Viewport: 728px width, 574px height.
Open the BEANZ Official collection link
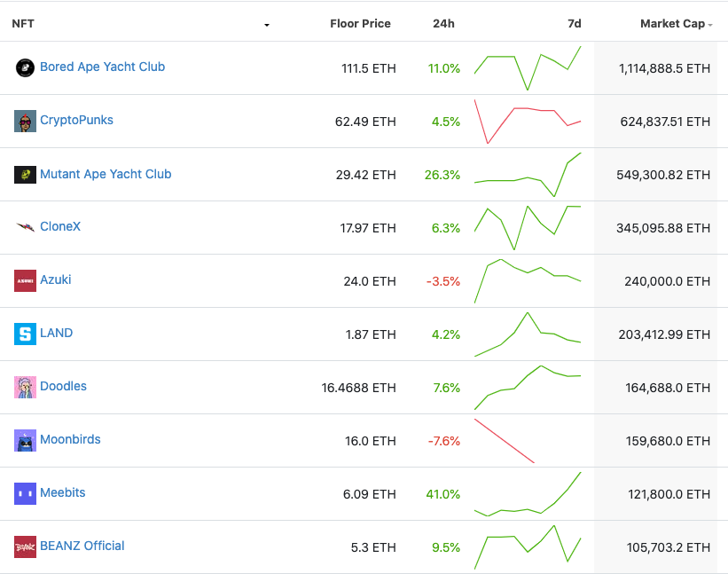(82, 546)
